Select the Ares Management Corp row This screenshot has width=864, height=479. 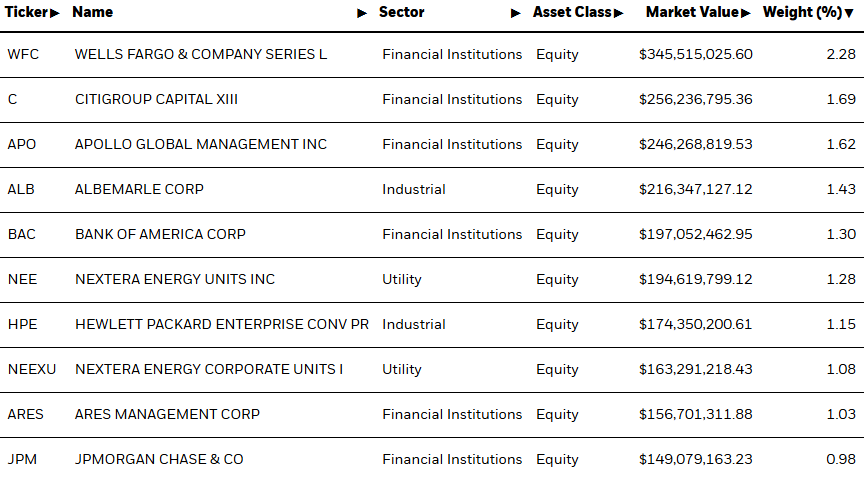[432, 415]
